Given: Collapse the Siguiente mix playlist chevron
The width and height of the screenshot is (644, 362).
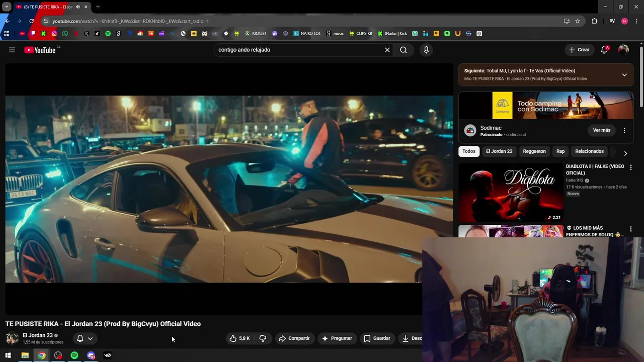Looking at the screenshot, I should [624, 75].
